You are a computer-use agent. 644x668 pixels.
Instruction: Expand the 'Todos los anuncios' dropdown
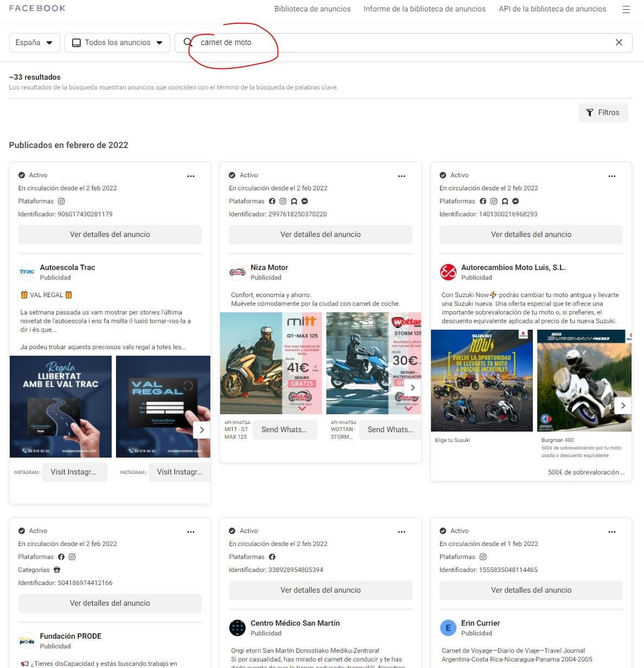point(117,42)
